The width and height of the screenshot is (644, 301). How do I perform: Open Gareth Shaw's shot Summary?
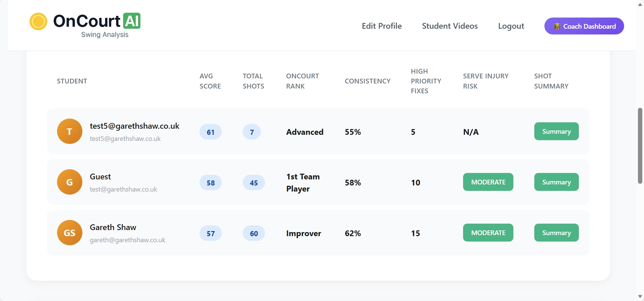coord(556,233)
